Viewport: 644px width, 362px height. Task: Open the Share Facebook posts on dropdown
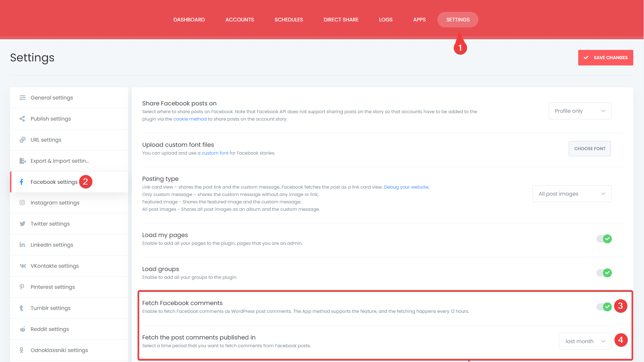click(x=580, y=111)
